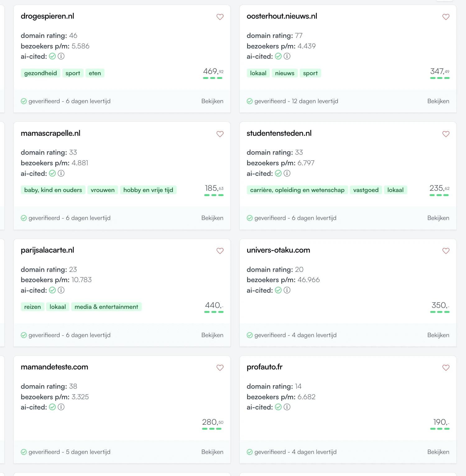466x476 pixels.
Task: Click the info icon on univers-otaku.com card
Action: click(x=287, y=290)
